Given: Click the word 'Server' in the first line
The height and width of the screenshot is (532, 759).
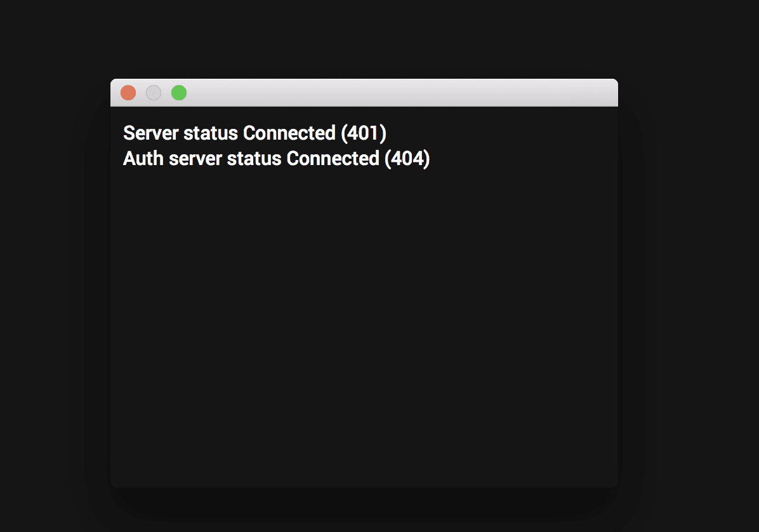Looking at the screenshot, I should click(x=150, y=133).
